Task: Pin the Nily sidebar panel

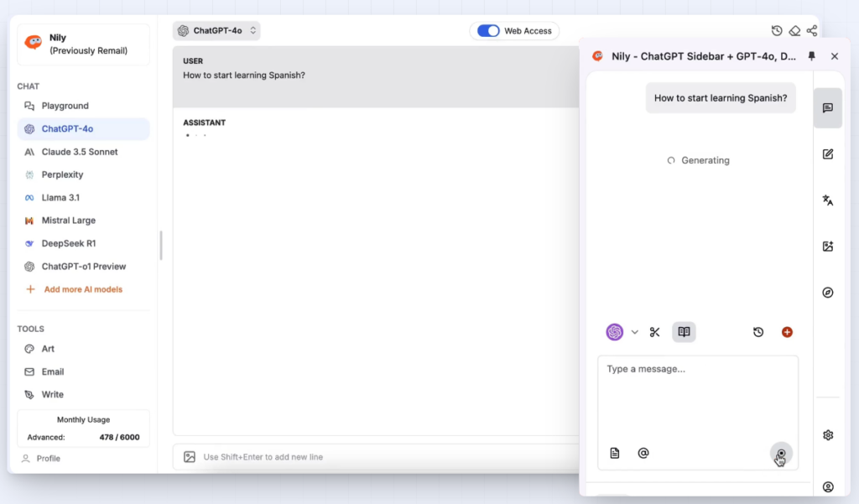Action: [812, 56]
